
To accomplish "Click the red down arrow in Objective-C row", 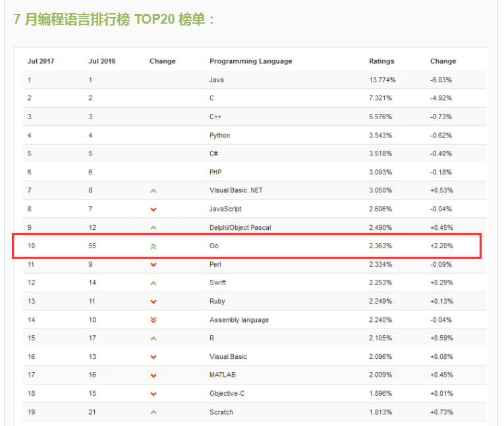I will coord(154,394).
